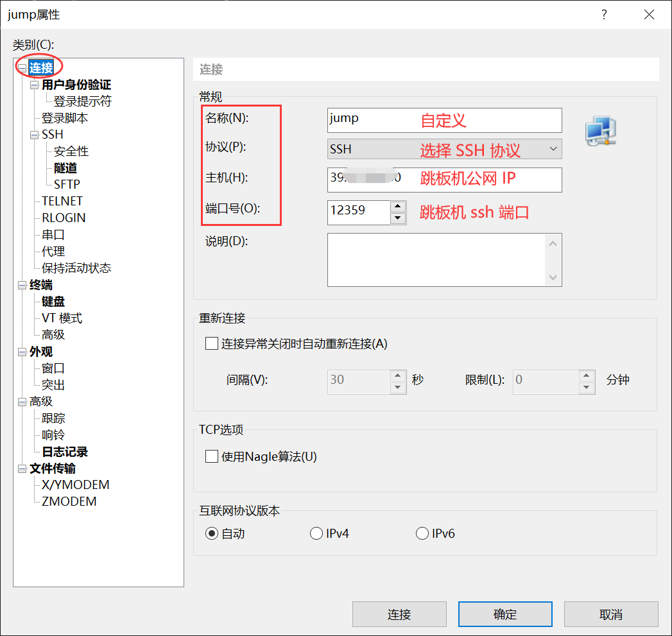672x636 pixels.
Task: Collapse the SSH tree node
Action: tap(34, 135)
